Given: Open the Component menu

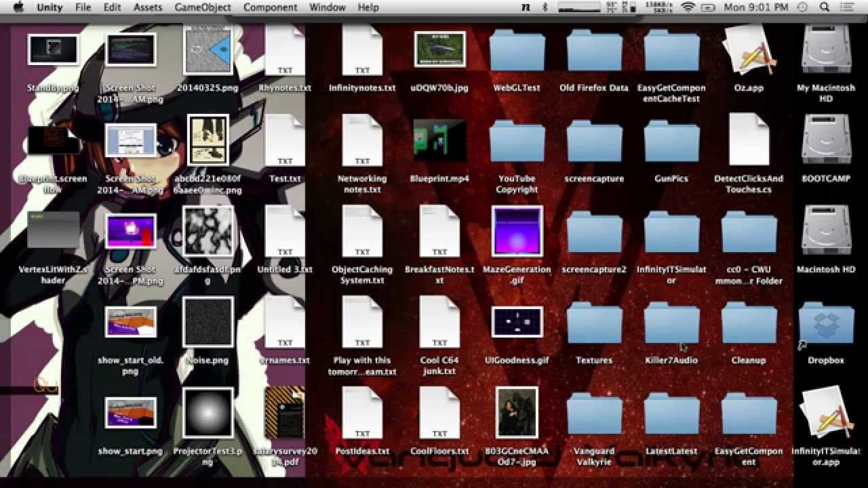Looking at the screenshot, I should click(x=270, y=7).
